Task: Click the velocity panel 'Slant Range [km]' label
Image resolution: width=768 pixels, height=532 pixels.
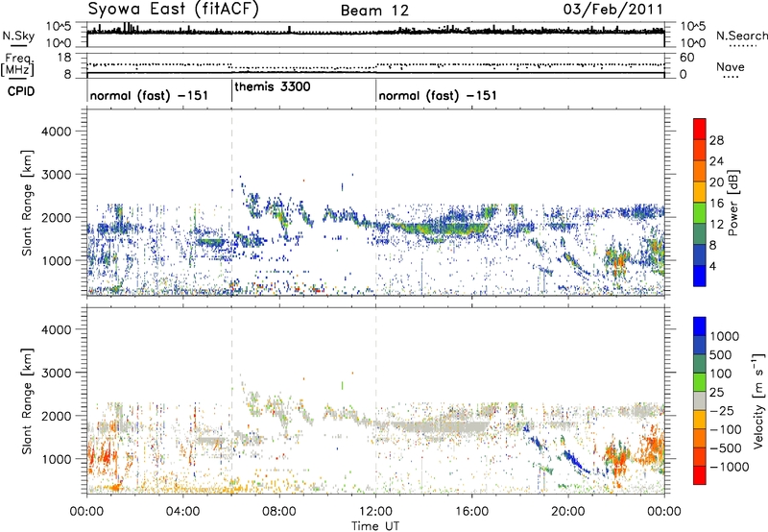Action: [x=27, y=400]
